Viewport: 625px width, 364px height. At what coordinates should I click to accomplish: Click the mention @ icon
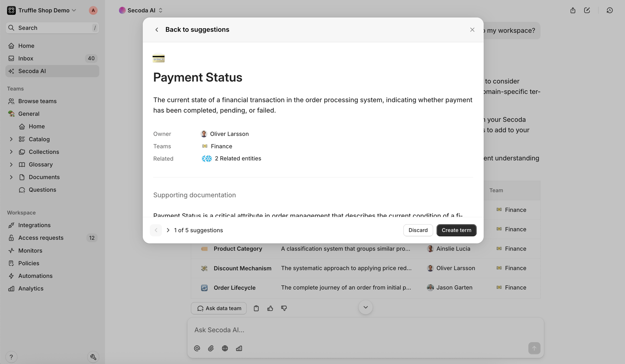(x=197, y=348)
